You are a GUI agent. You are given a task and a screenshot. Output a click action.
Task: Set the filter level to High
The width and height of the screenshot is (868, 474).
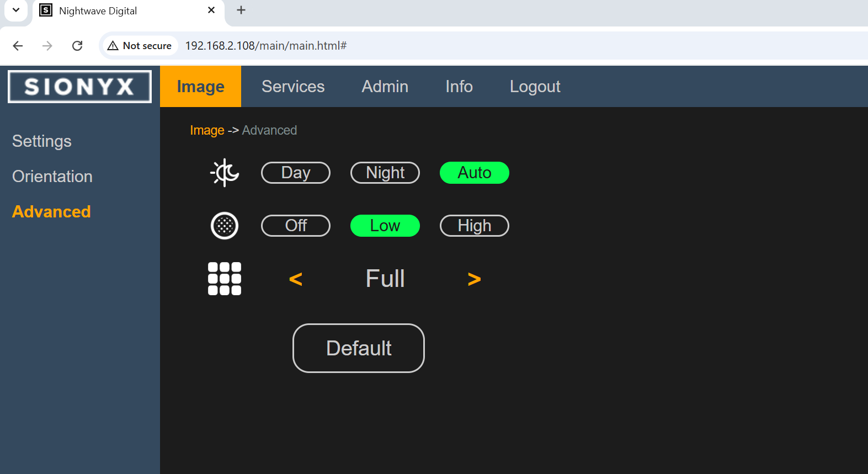475,226
